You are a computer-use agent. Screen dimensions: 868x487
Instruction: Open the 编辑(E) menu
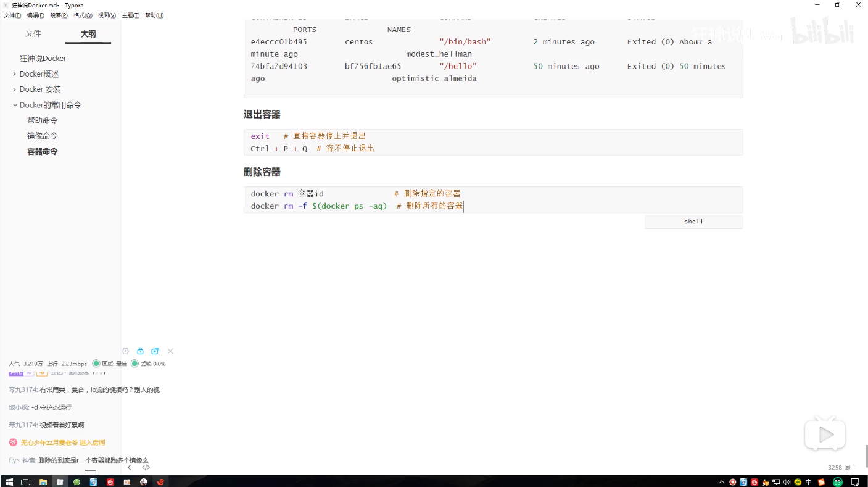(x=36, y=15)
